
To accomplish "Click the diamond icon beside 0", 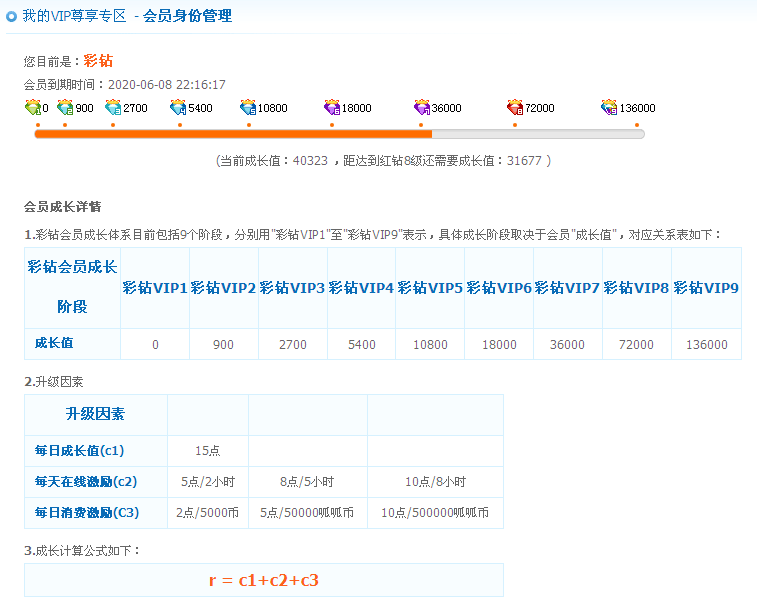I will pyautogui.click(x=32, y=107).
